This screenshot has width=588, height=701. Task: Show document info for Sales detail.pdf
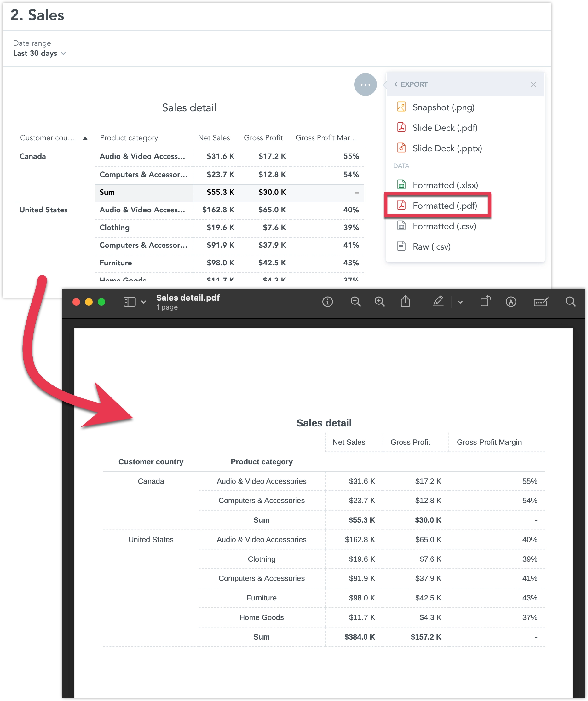tap(327, 301)
